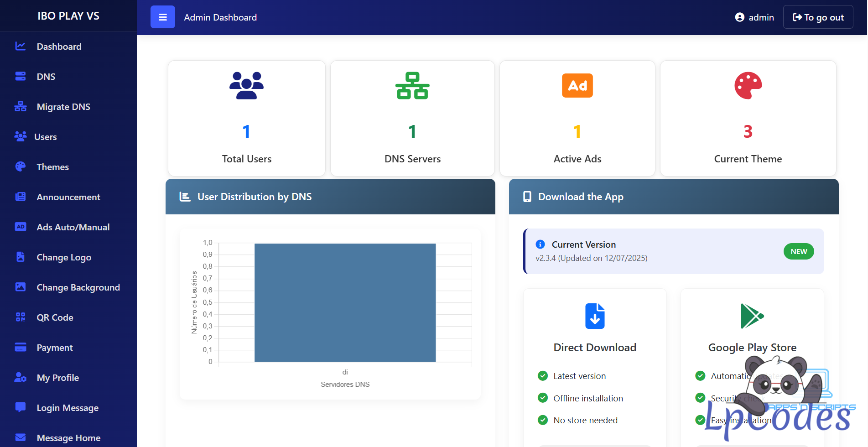The height and width of the screenshot is (447, 868).
Task: Open the Themes section
Action: (x=52, y=167)
